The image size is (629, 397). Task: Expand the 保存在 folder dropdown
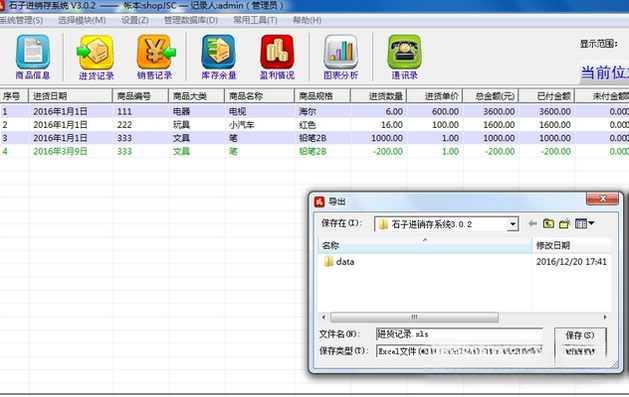click(x=512, y=224)
